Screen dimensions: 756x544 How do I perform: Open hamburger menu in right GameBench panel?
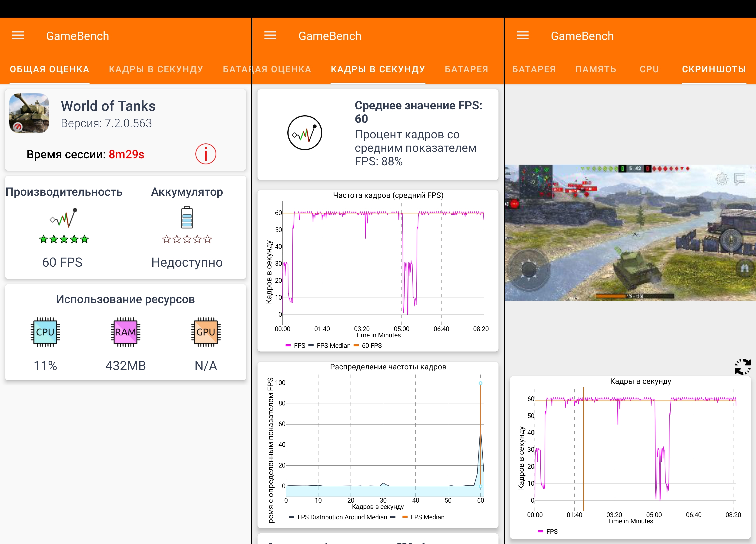click(x=523, y=35)
